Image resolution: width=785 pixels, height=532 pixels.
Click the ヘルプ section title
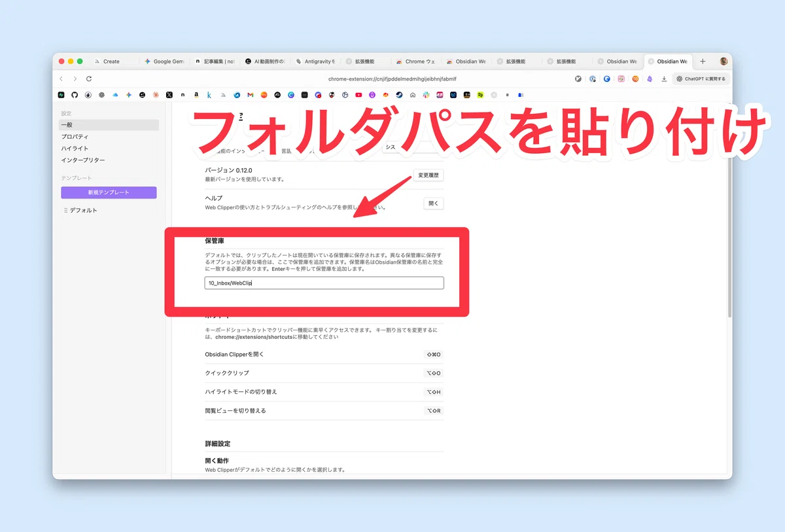214,198
